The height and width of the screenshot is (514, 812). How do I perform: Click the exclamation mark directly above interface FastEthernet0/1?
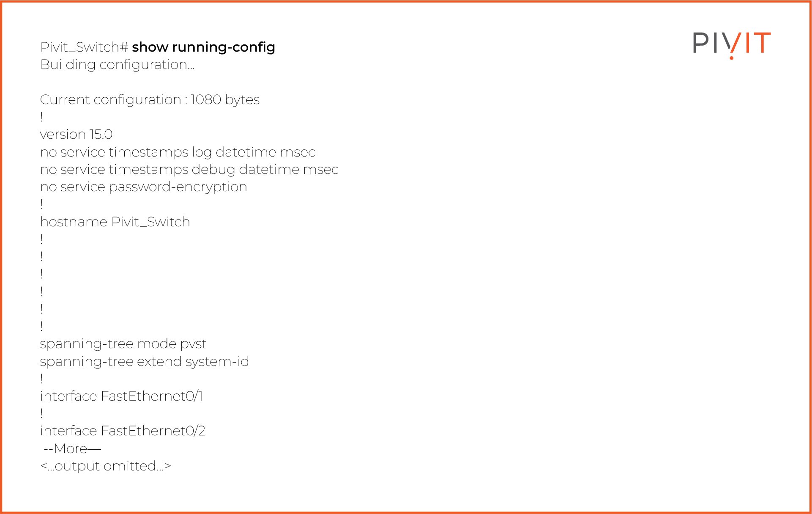point(41,379)
